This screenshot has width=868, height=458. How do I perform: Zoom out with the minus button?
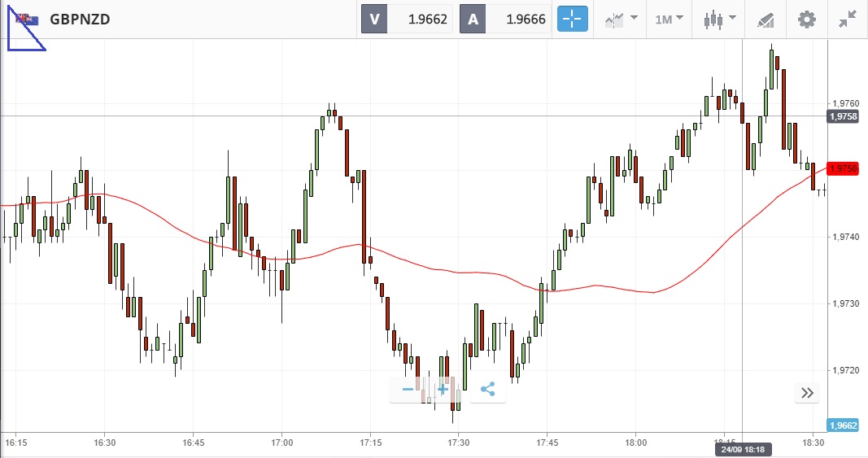point(408,390)
